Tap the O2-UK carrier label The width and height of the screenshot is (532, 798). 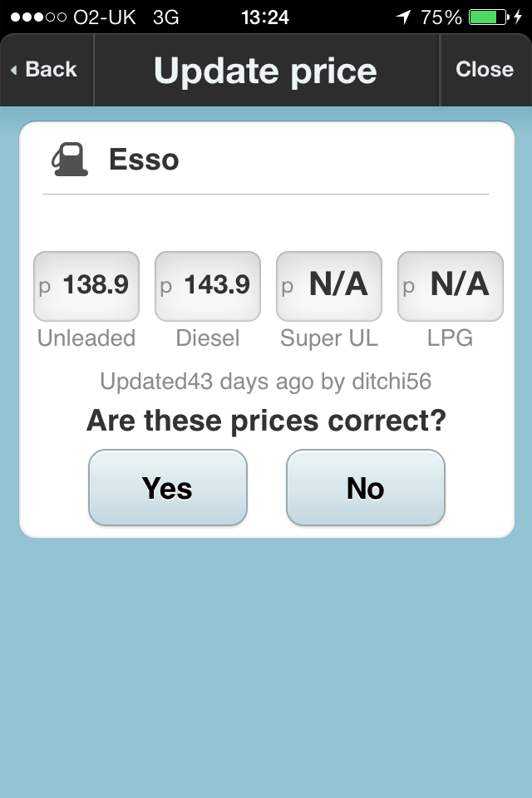[105, 17]
